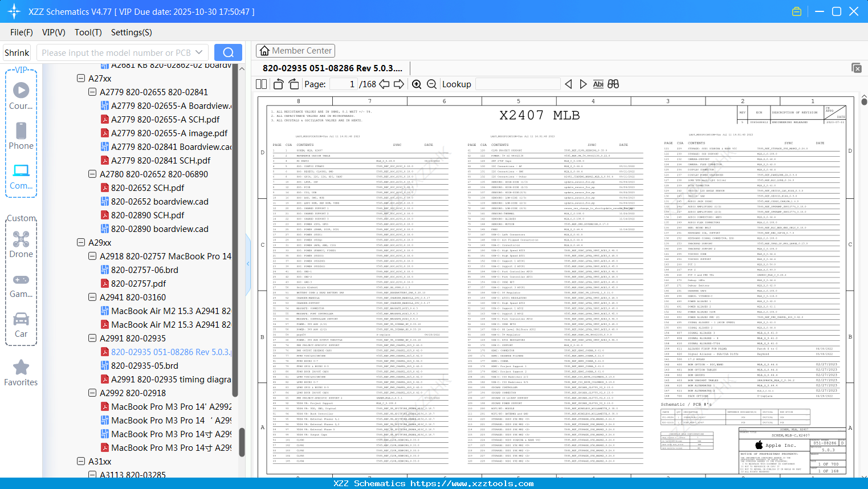Viewport: 868px width, 489px height.
Task: Click boardview icon of 820-02935-05.brd
Action: [105, 365]
